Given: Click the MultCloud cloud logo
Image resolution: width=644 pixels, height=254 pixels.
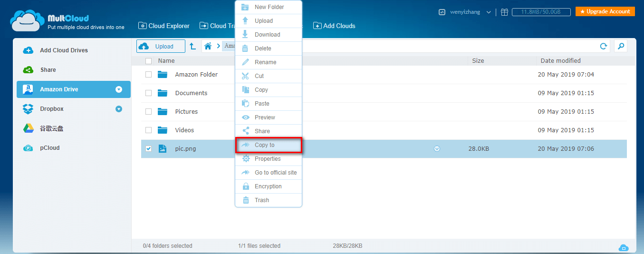Looking at the screenshot, I should tap(27, 20).
